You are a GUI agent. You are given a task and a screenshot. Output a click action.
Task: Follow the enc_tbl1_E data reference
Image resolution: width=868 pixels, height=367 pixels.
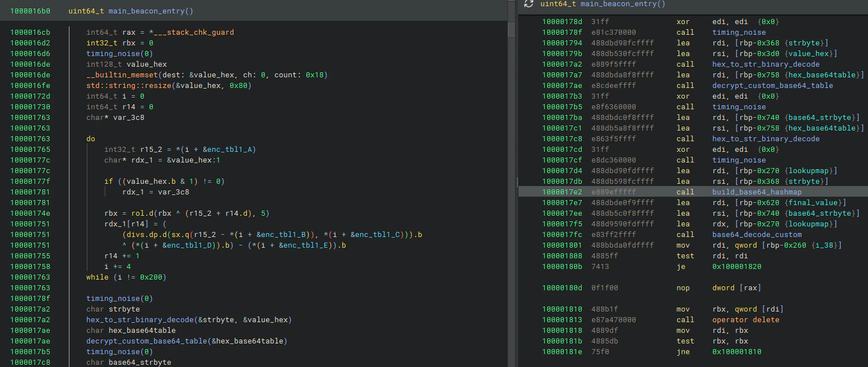tap(306, 245)
